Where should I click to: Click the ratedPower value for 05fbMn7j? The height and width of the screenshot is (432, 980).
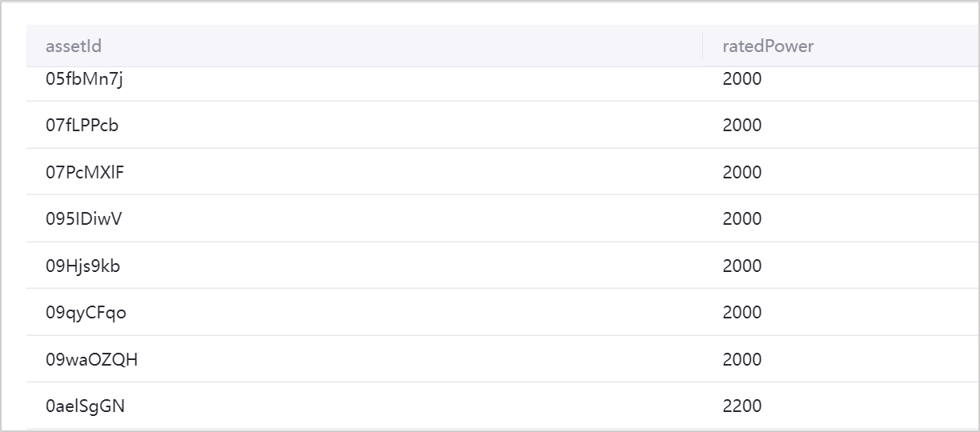tap(742, 79)
